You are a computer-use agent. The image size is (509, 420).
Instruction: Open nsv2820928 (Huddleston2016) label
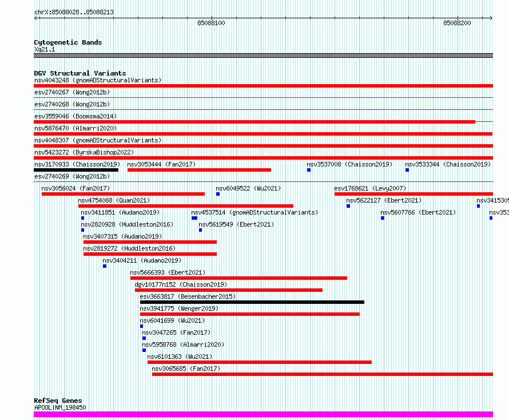click(x=127, y=224)
